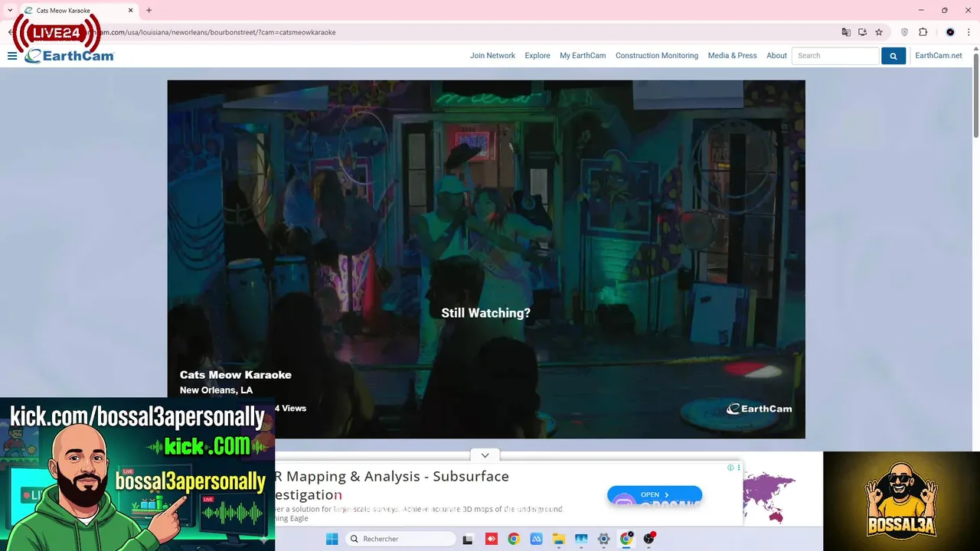Open the My EarthCam menu item

coord(583,56)
